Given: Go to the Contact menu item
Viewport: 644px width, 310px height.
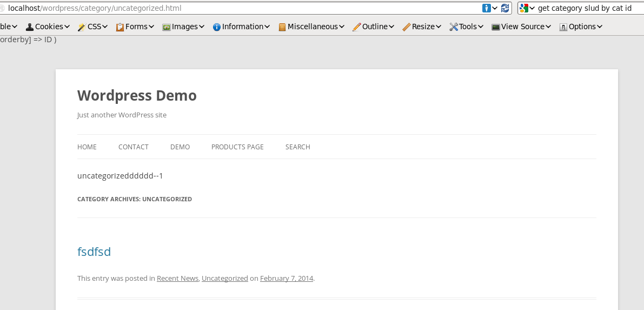Looking at the screenshot, I should click(134, 147).
